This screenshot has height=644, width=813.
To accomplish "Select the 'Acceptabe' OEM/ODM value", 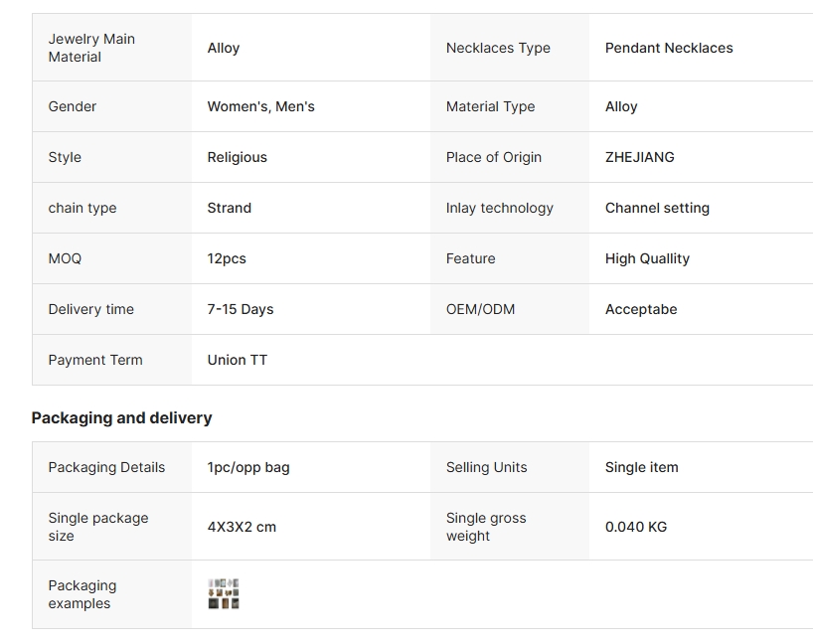I will (641, 309).
